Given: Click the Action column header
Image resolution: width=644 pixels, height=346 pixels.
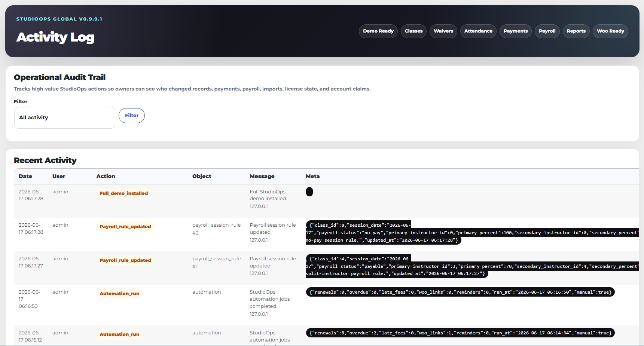Looking at the screenshot, I should point(106,176).
